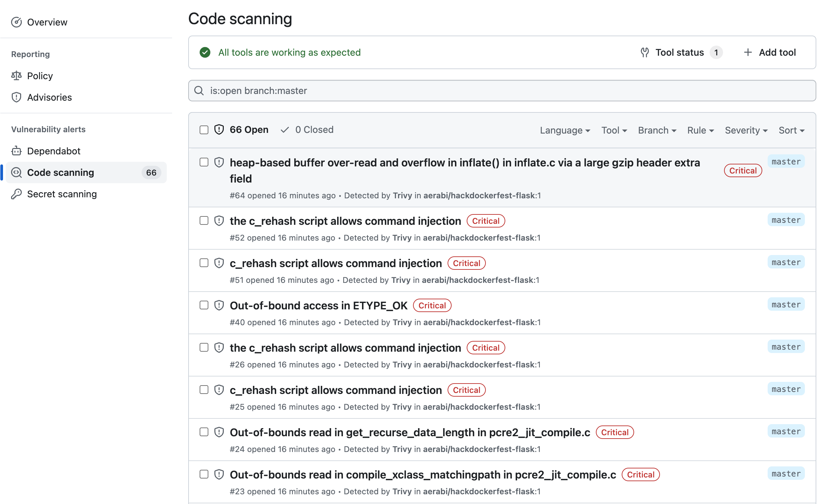Click the plus icon beside Add tool
This screenshot has width=822, height=504.
748,52
